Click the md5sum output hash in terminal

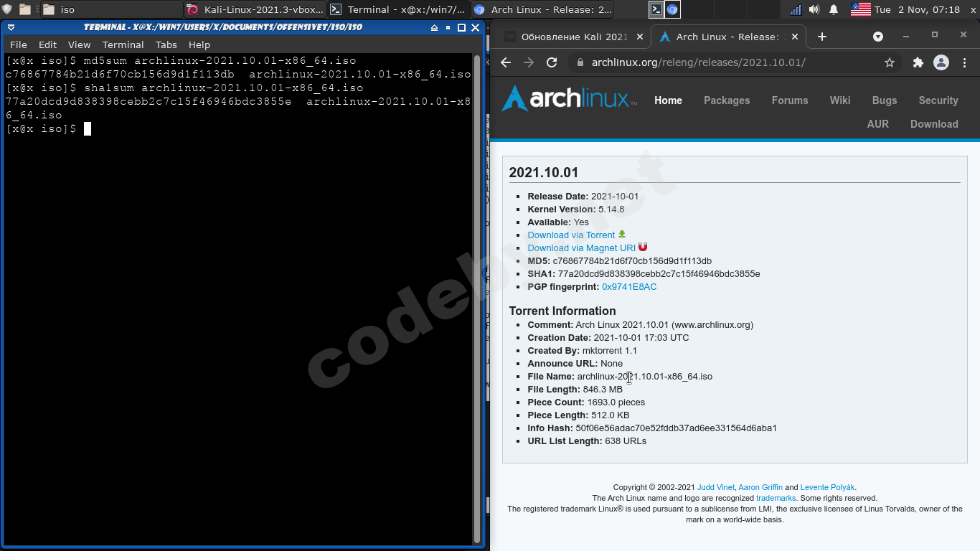coord(120,75)
